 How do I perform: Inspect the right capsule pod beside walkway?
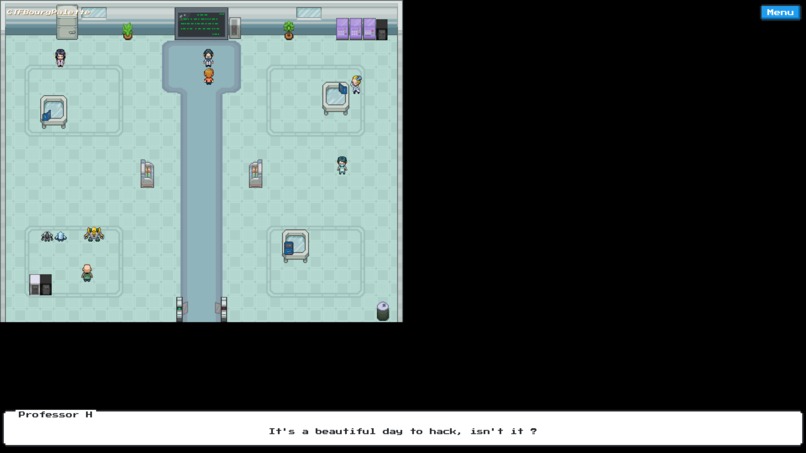[255, 174]
